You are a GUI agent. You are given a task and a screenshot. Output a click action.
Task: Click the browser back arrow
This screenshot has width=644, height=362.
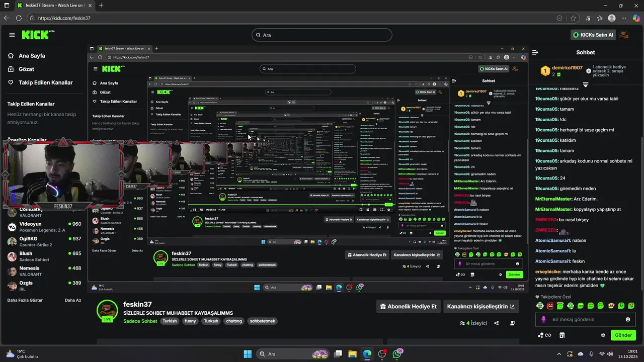(x=6, y=18)
